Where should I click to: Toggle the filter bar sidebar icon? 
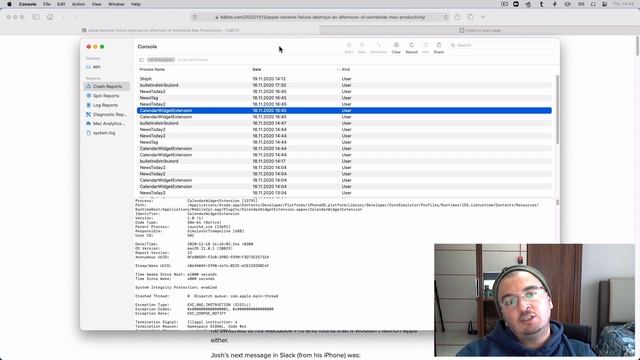(x=142, y=60)
